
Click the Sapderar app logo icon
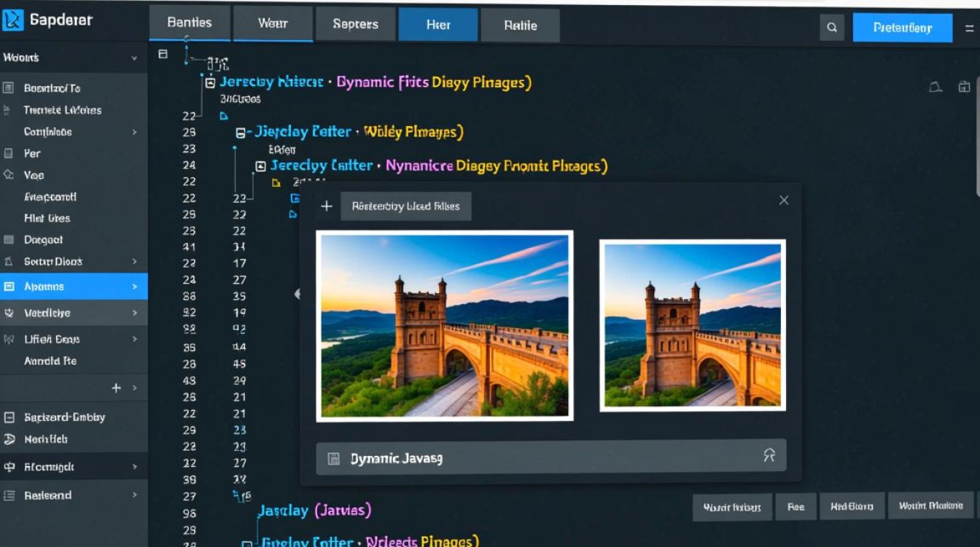click(14, 20)
